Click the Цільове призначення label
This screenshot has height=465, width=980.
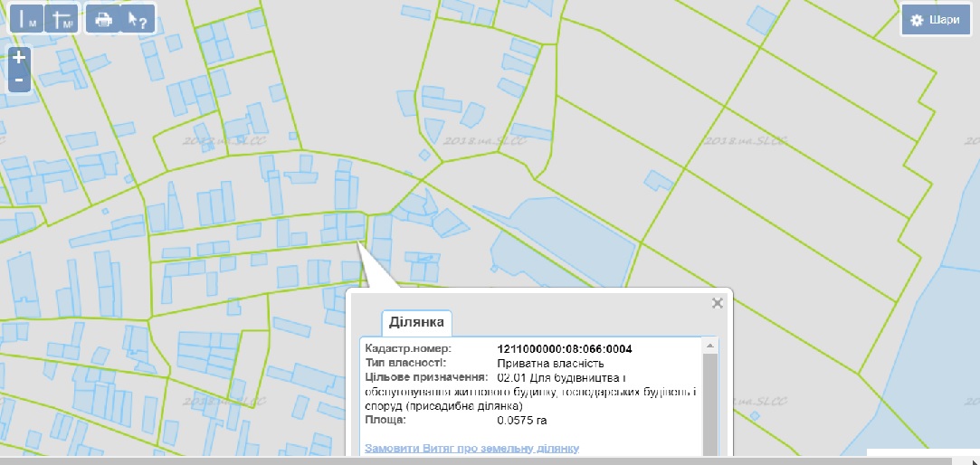coord(425,376)
